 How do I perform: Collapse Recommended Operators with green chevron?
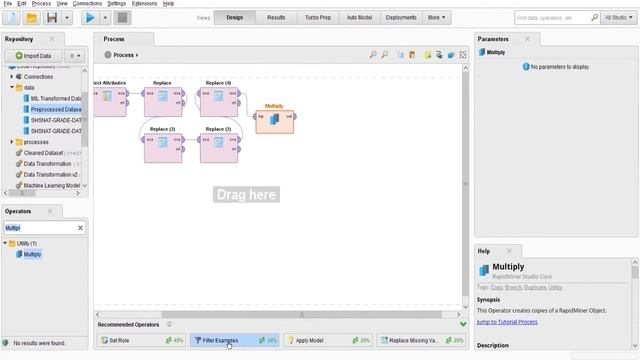463,324
